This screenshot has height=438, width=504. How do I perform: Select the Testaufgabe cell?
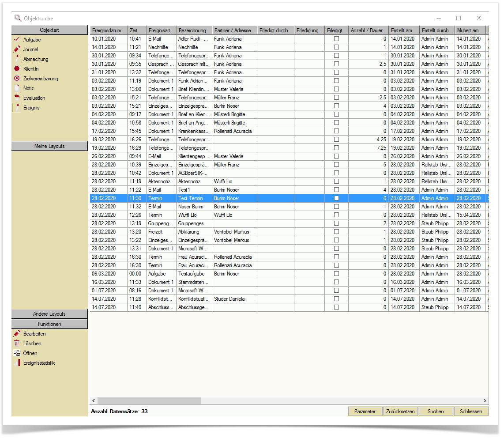[194, 274]
